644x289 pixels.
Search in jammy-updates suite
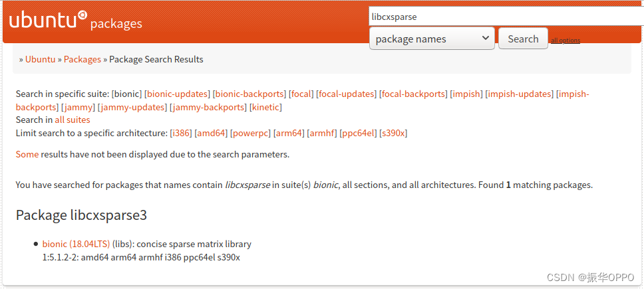click(x=132, y=108)
